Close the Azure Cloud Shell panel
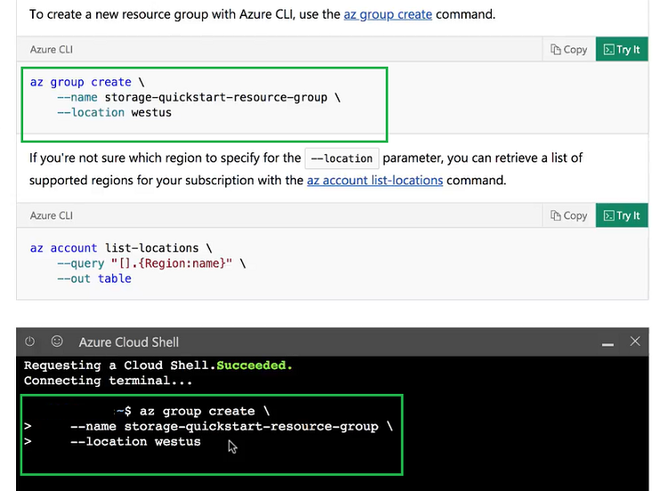Viewport: 660px width, 491px height. click(x=635, y=342)
